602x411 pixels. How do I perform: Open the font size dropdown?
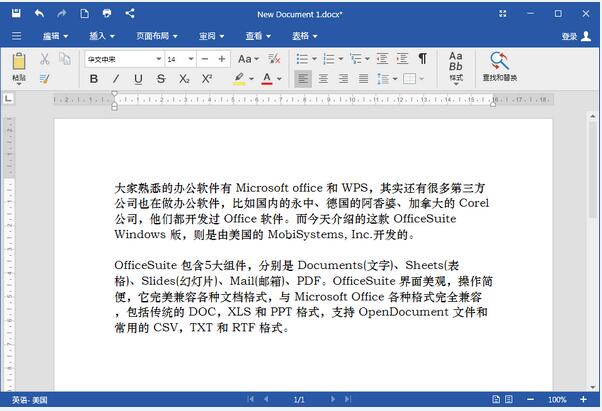click(x=190, y=59)
